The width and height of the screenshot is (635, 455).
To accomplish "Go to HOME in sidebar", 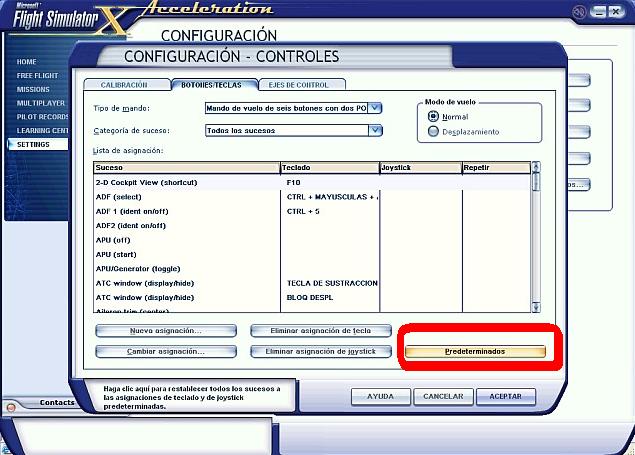I will point(27,62).
